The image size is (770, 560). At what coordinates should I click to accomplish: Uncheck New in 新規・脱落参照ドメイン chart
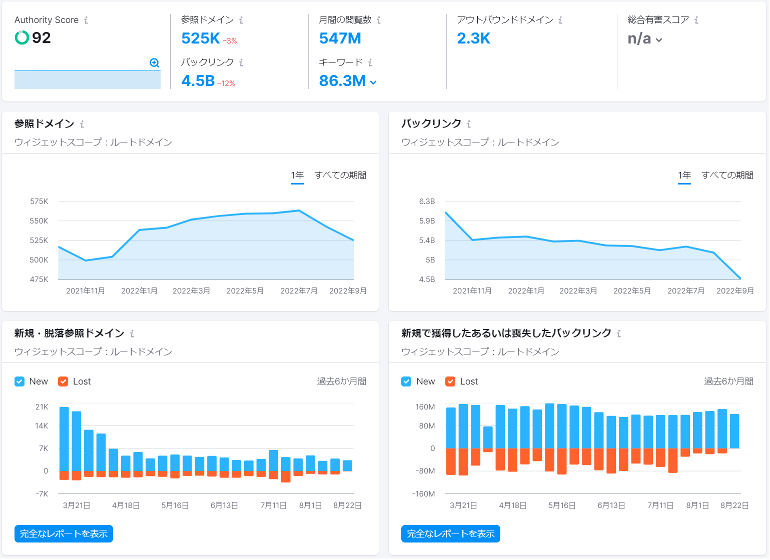(x=20, y=382)
